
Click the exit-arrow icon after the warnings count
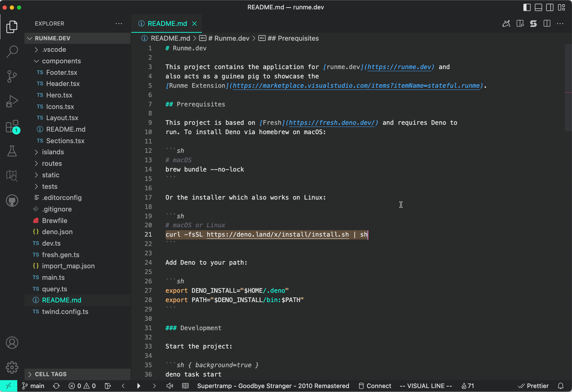click(x=108, y=386)
